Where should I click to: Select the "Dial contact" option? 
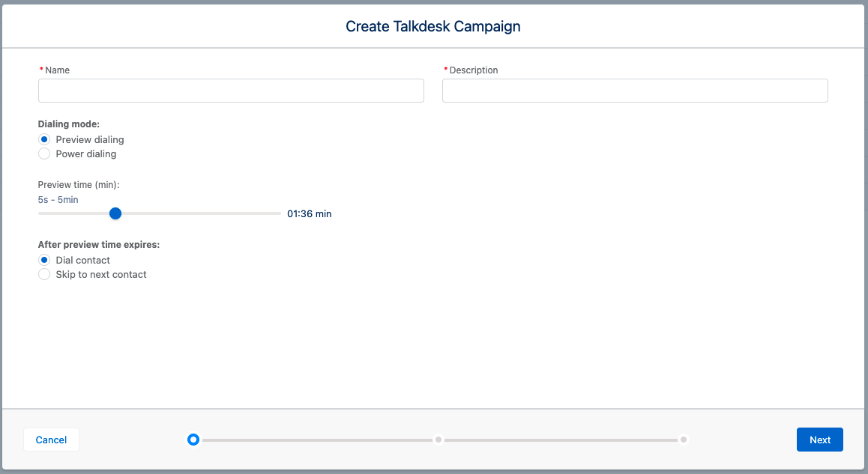point(43,260)
